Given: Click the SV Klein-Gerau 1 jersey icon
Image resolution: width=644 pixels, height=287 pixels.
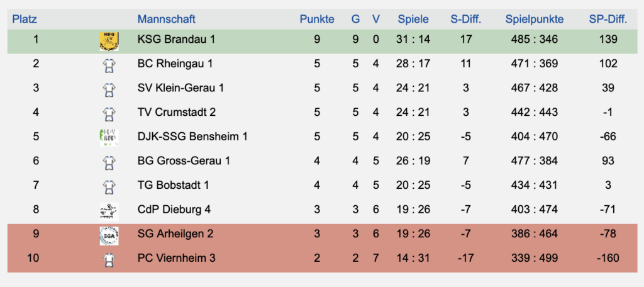Looking at the screenshot, I should pos(109,89).
